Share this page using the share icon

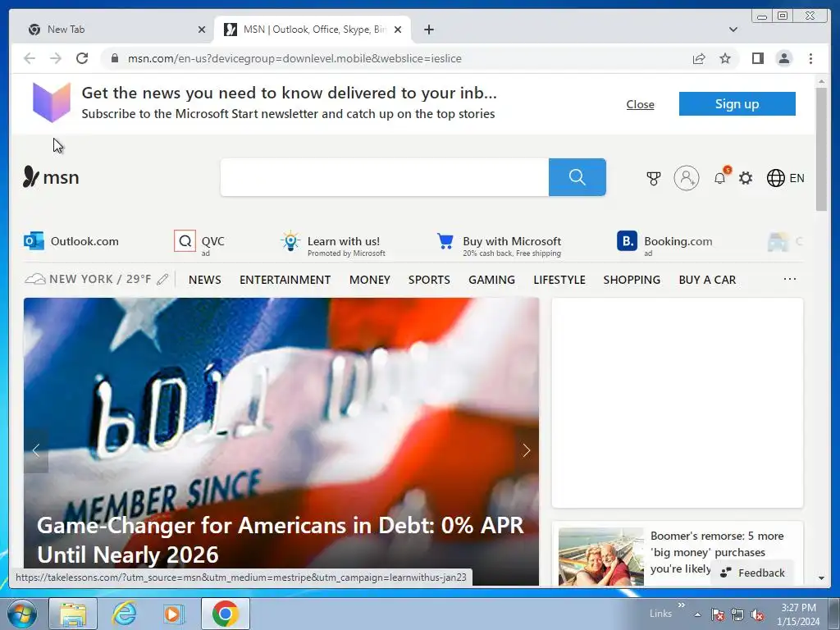699,58
